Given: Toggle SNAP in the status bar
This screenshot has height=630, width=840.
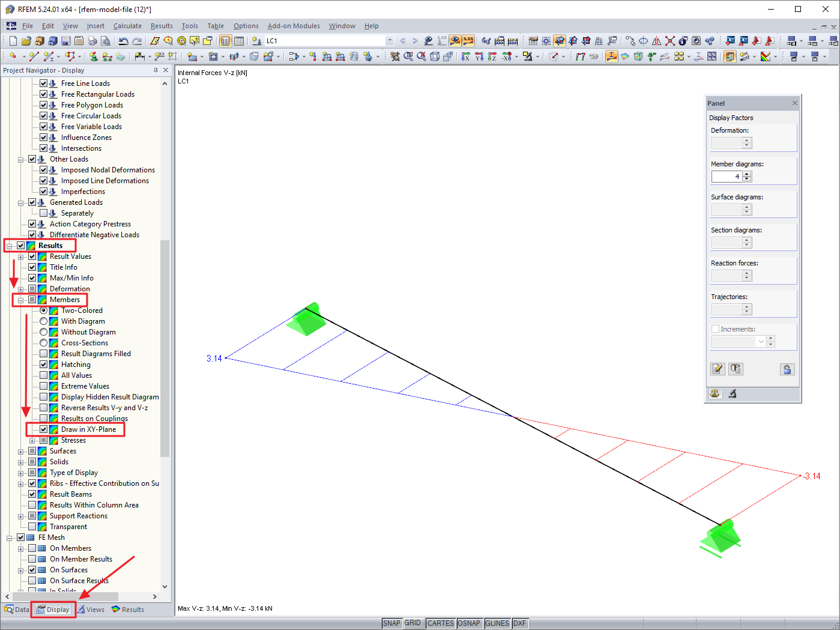Looking at the screenshot, I should click(x=391, y=623).
